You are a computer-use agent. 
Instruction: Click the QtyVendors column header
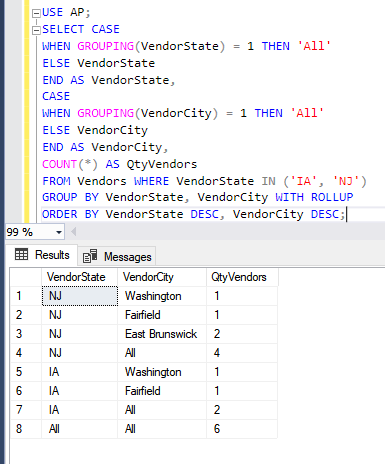click(x=242, y=277)
